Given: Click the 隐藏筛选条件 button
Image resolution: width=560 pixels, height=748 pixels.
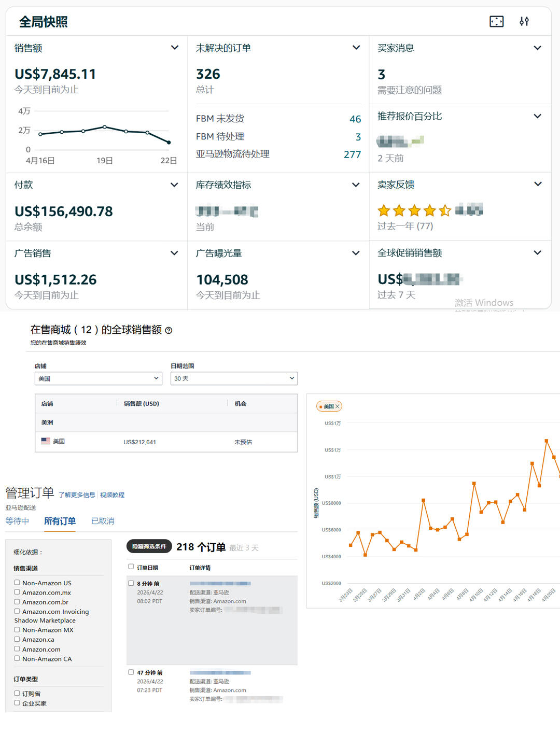Looking at the screenshot, I should click(149, 546).
